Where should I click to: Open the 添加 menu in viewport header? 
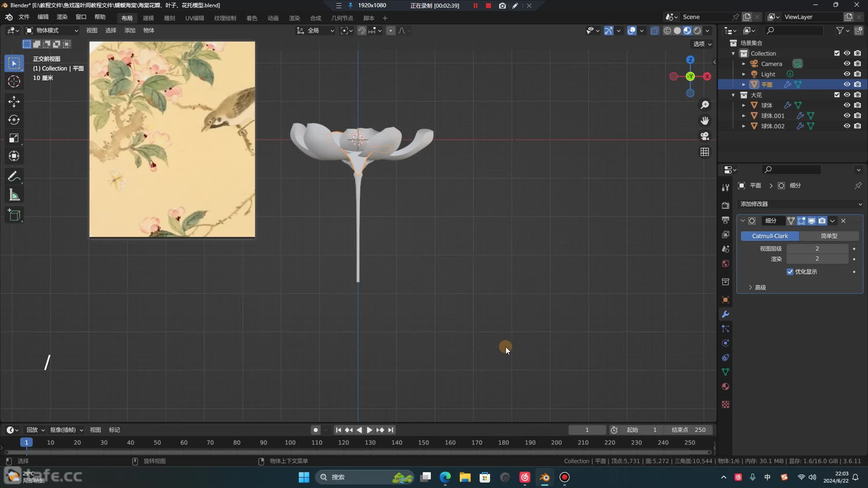[x=130, y=30]
